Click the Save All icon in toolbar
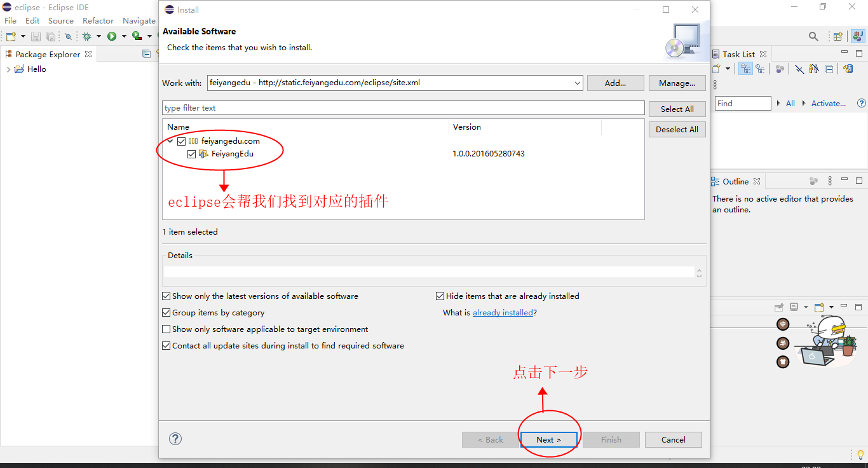Image resolution: width=868 pixels, height=468 pixels. click(x=50, y=37)
